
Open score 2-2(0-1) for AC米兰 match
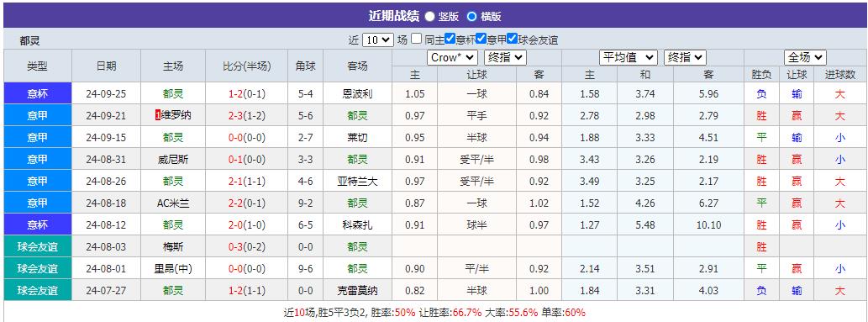(x=247, y=203)
